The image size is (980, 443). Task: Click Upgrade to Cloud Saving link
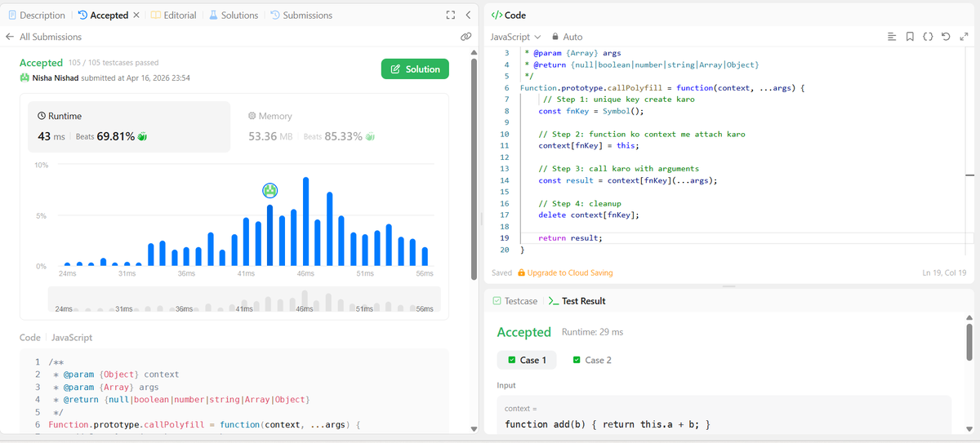click(x=570, y=272)
